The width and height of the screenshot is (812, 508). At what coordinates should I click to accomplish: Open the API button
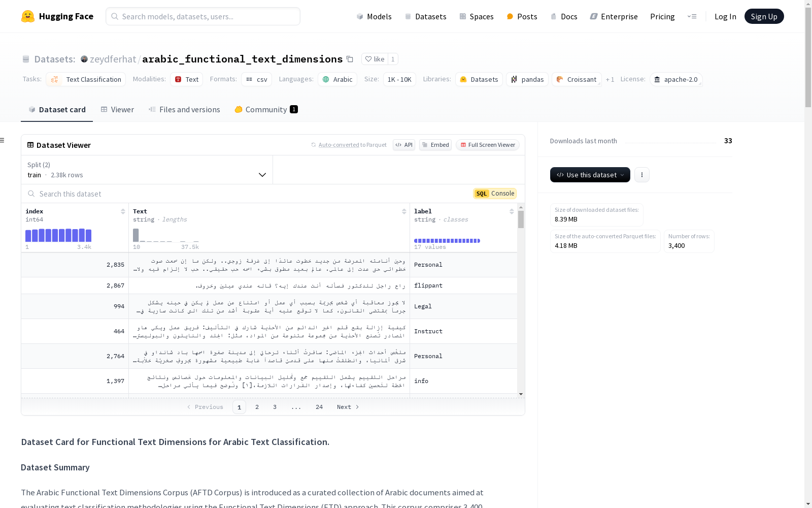[404, 145]
